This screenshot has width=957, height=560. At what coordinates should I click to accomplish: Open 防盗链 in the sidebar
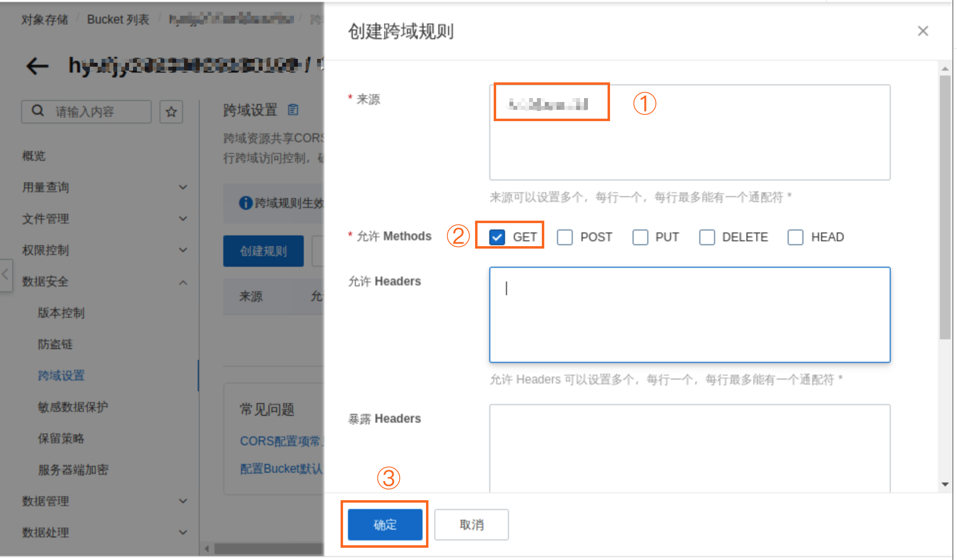tap(55, 344)
